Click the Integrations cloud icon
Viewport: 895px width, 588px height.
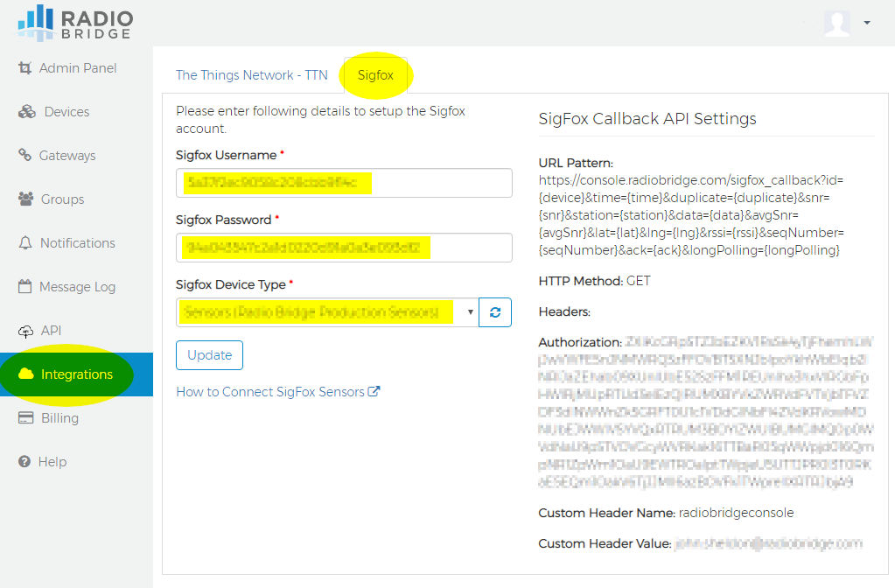[x=26, y=374]
